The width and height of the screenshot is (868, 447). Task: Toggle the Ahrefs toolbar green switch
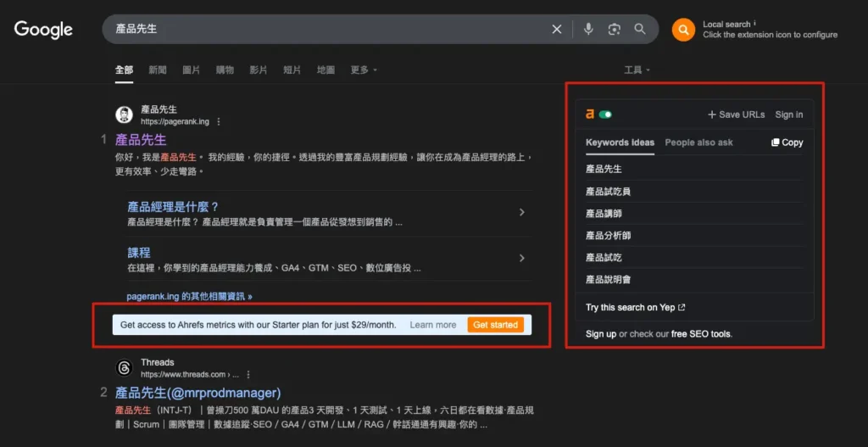tap(605, 115)
